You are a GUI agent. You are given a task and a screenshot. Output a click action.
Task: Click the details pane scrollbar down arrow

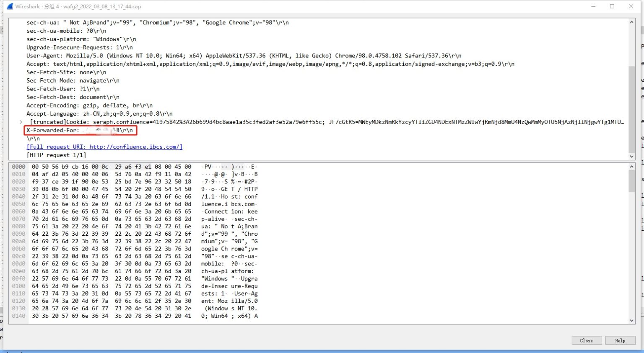632,157
